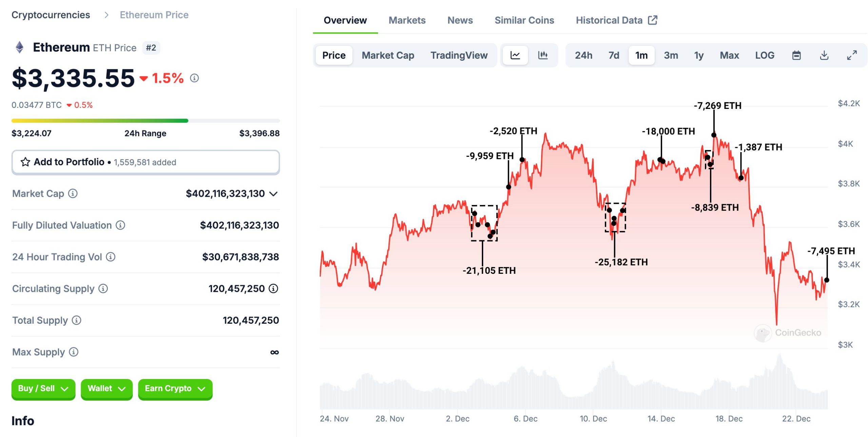Download the chart data
Viewport: 868px width, 437px height.
tap(824, 55)
